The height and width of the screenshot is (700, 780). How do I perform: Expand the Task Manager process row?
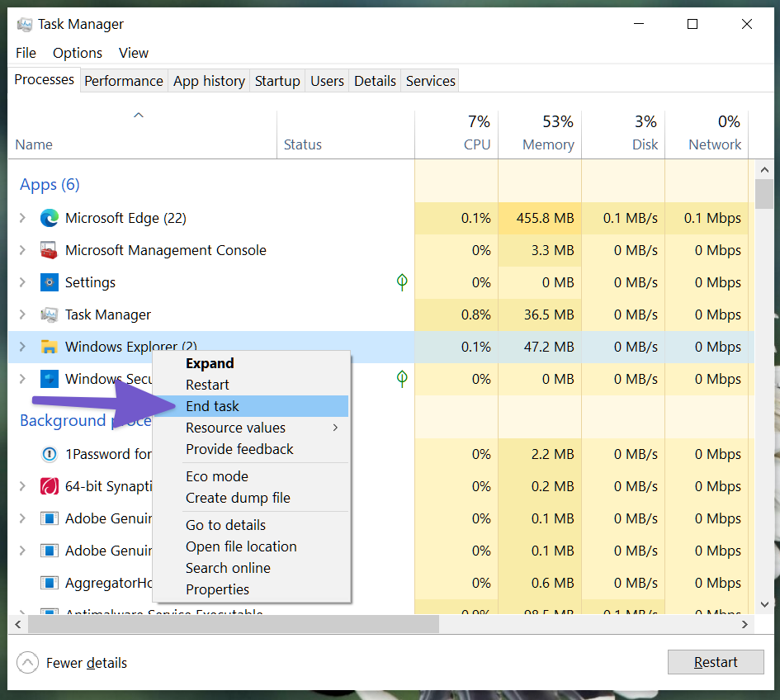[22, 315]
